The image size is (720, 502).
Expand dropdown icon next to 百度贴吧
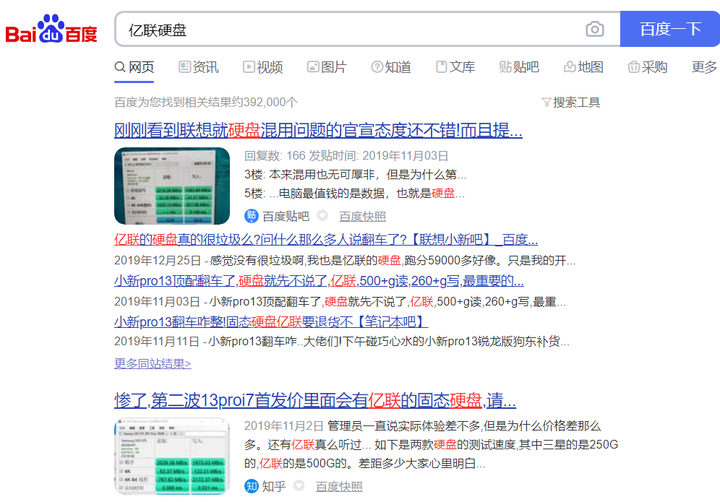323,215
